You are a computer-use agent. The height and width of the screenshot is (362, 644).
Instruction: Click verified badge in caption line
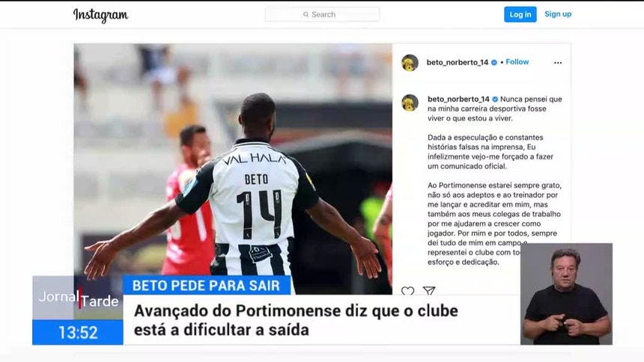pos(495,99)
